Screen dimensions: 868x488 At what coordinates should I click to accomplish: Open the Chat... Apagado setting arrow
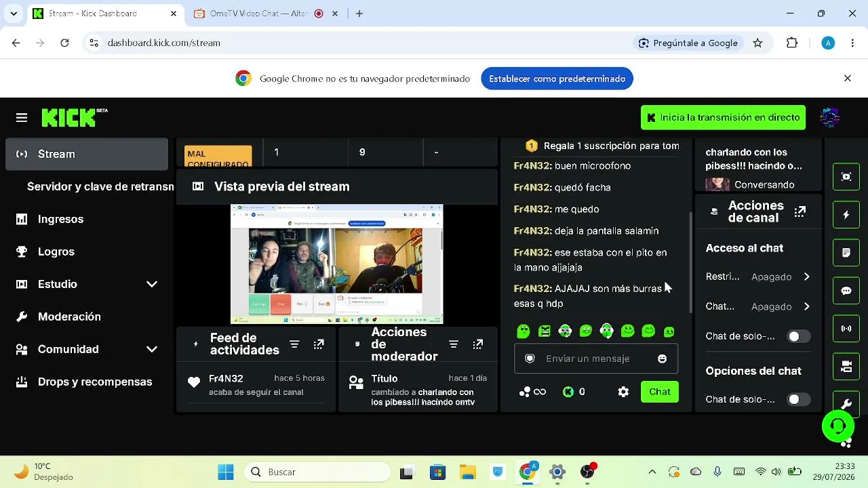pos(806,306)
